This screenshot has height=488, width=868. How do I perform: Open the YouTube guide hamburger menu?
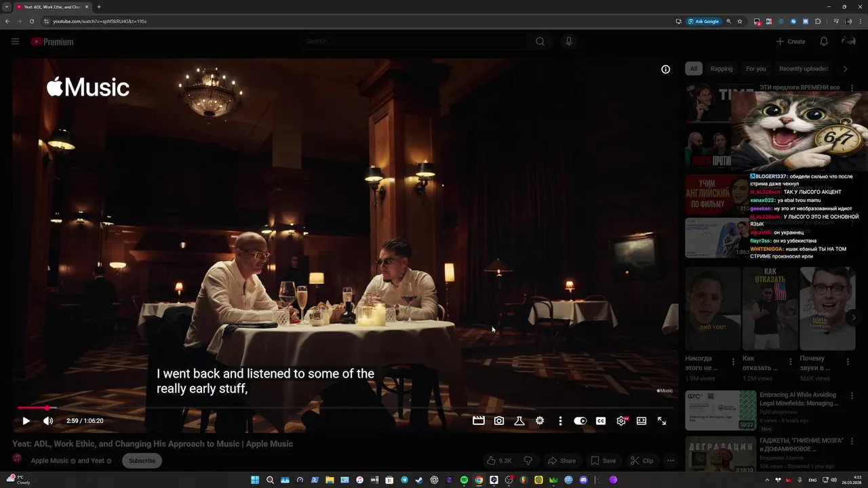click(15, 41)
